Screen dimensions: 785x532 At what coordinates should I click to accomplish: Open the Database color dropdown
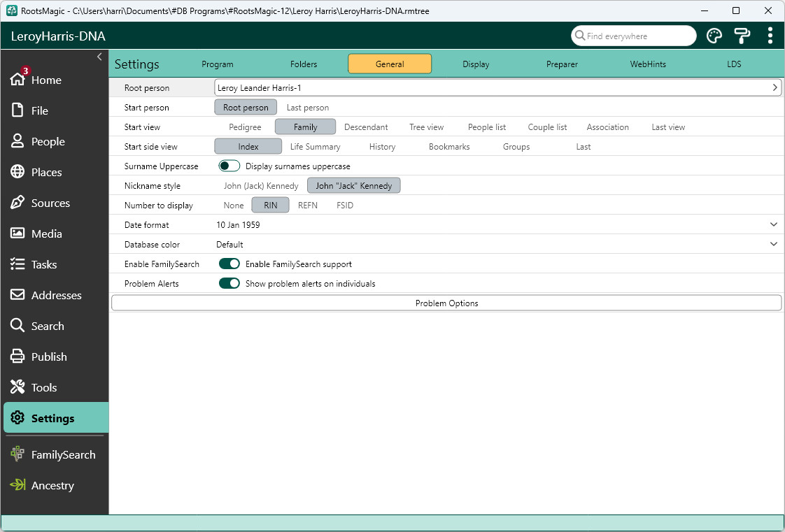(774, 244)
